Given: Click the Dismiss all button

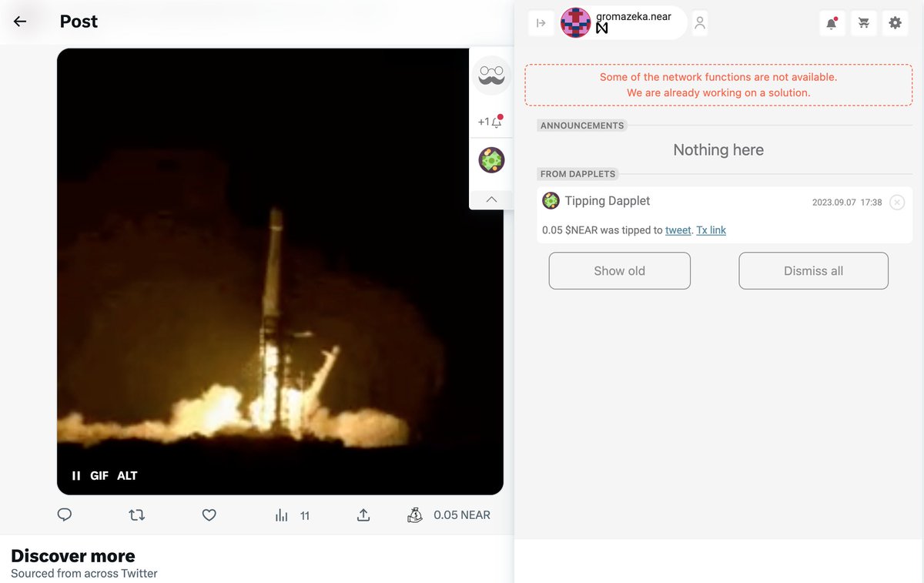Looking at the screenshot, I should [x=814, y=271].
